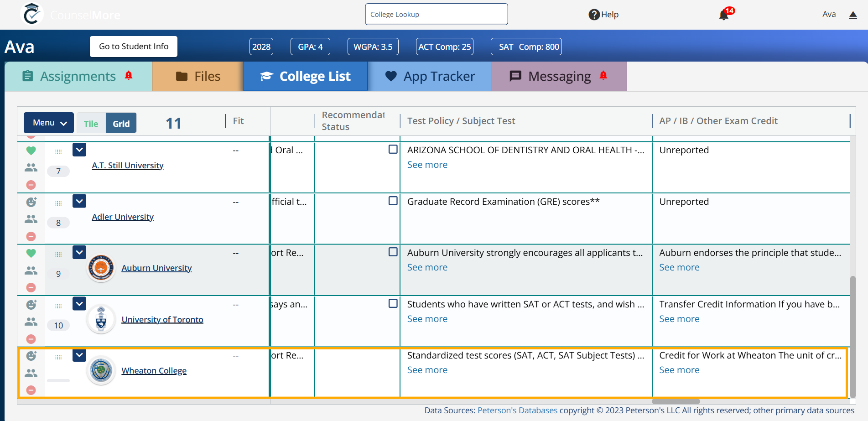This screenshot has height=421, width=868.
Task: Click the Wheaton College seal thumbnail
Action: point(101,370)
